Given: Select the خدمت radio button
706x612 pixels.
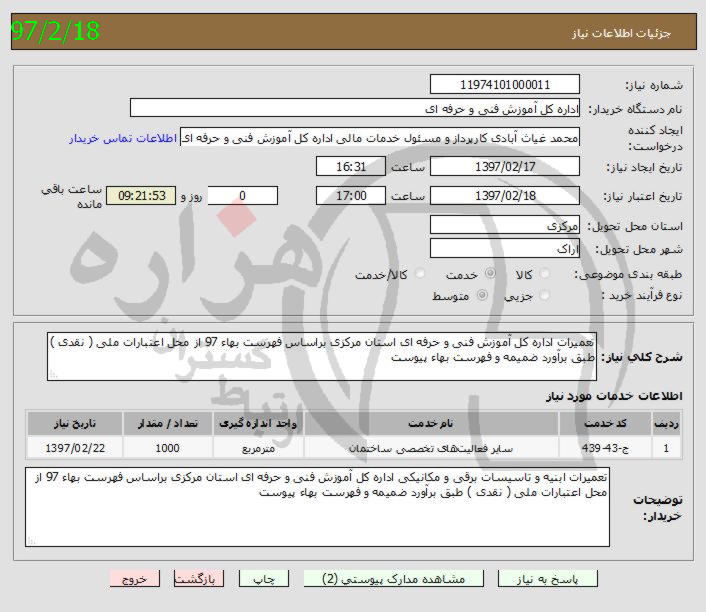Looking at the screenshot, I should (490, 273).
